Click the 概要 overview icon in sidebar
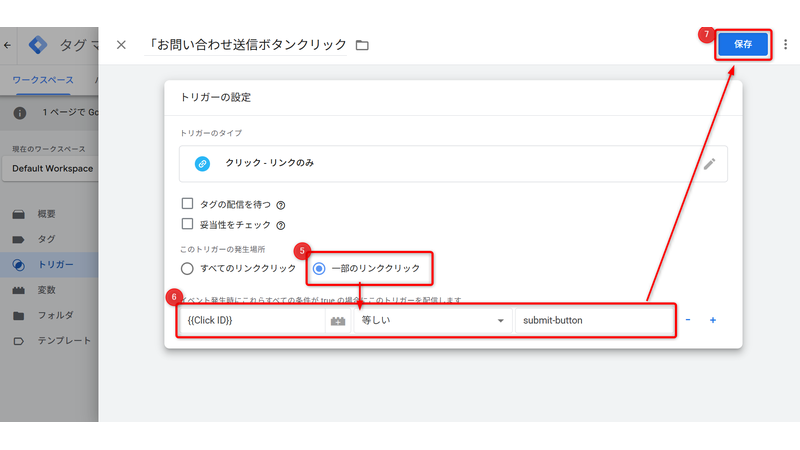This screenshot has width=800, height=450. click(18, 214)
